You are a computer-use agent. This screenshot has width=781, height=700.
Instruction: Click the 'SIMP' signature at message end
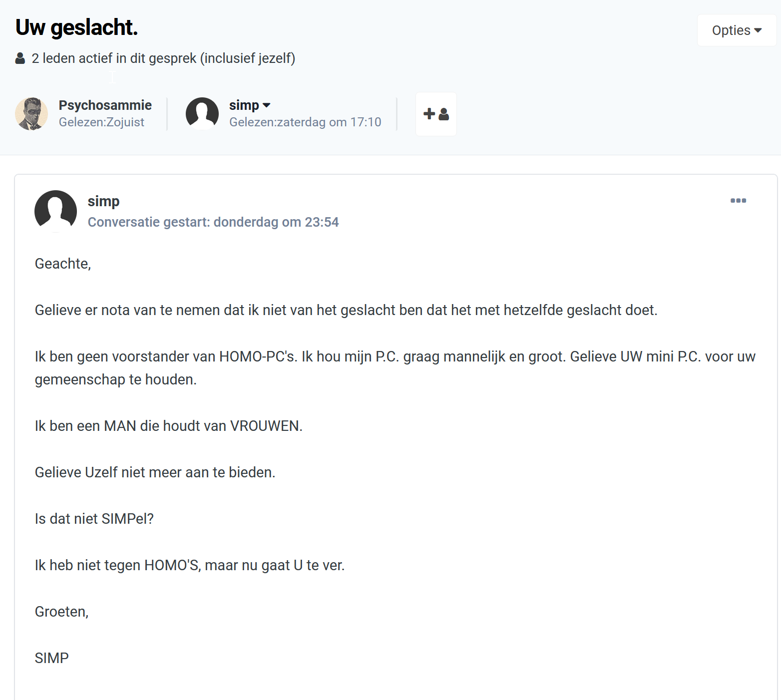[x=52, y=658]
